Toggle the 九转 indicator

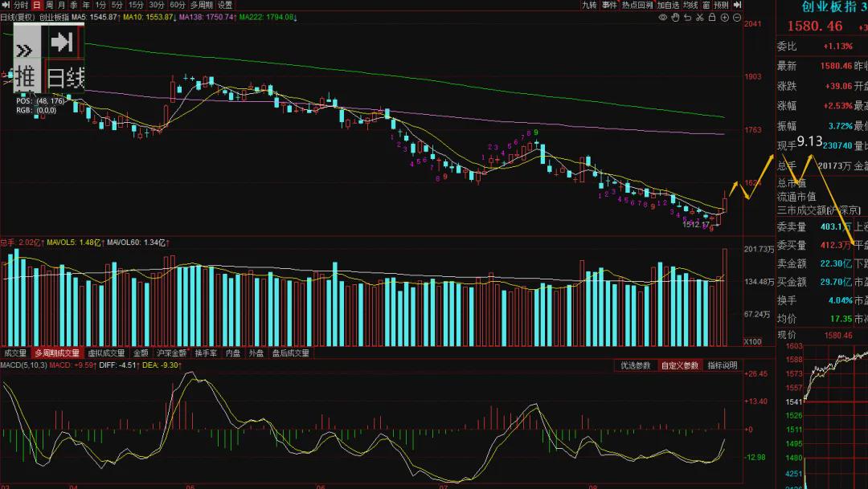coord(589,5)
